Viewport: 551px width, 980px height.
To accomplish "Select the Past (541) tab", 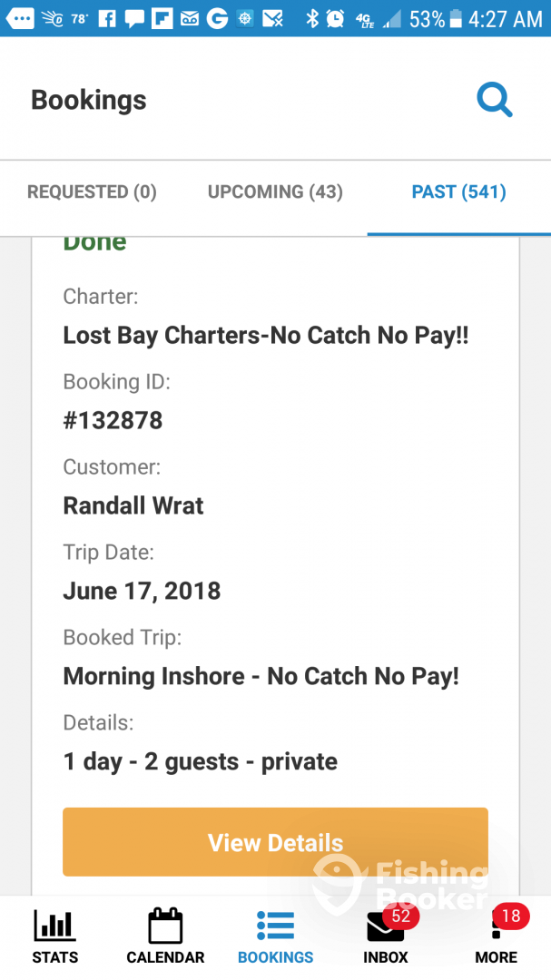I will (x=458, y=192).
